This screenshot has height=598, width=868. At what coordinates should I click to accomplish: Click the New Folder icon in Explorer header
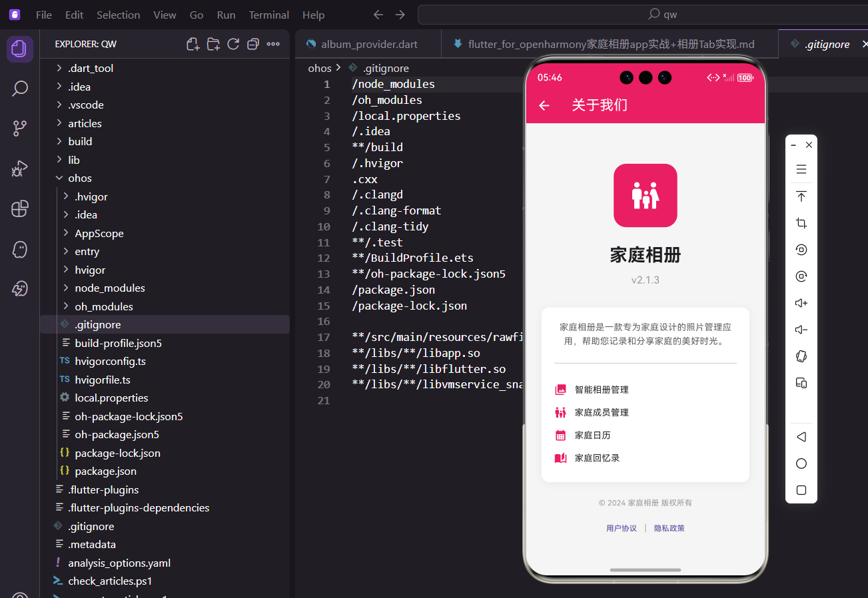coord(213,44)
